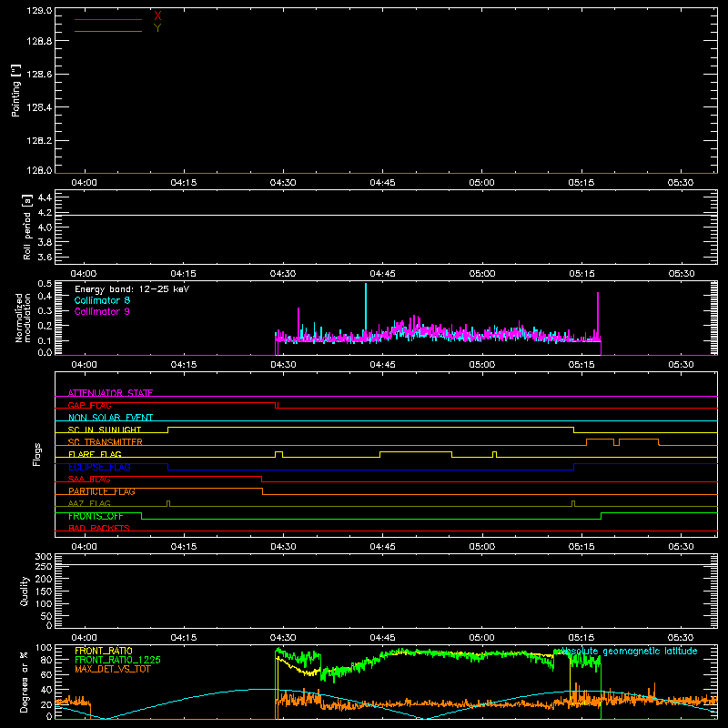Image resolution: width=728 pixels, height=728 pixels.
Task: Click the magenta Collimator 9 label
Action: tap(102, 311)
